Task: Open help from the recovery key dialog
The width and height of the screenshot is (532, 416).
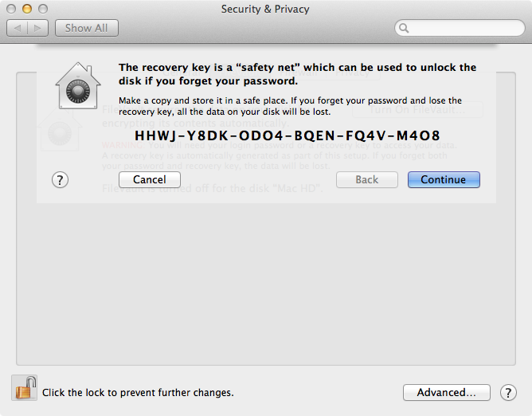Action: 61,180
